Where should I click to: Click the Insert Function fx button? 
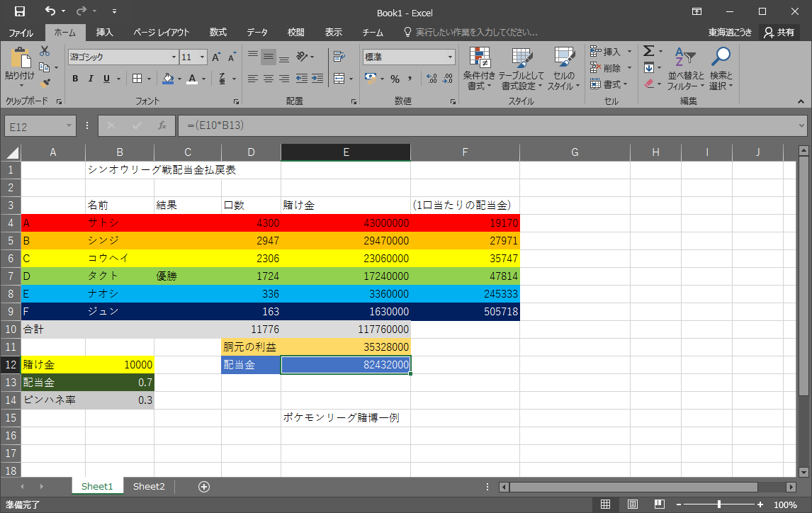[162, 125]
